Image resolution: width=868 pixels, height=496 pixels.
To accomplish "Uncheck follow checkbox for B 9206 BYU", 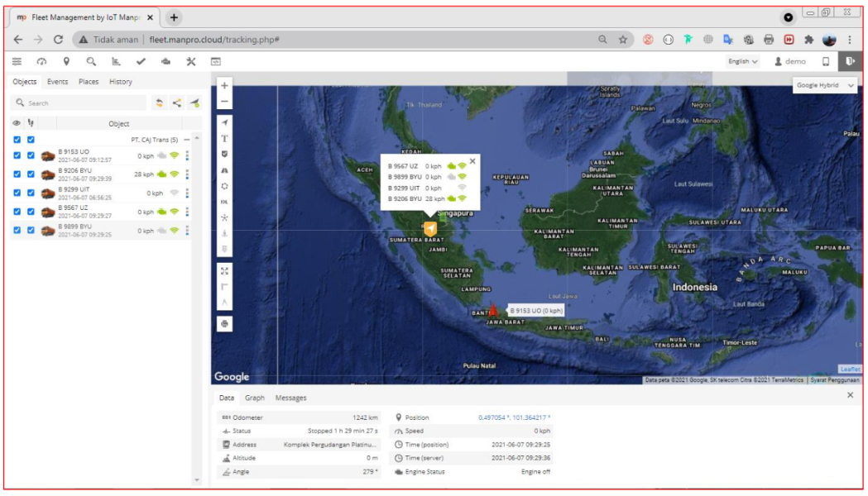I will click(31, 174).
